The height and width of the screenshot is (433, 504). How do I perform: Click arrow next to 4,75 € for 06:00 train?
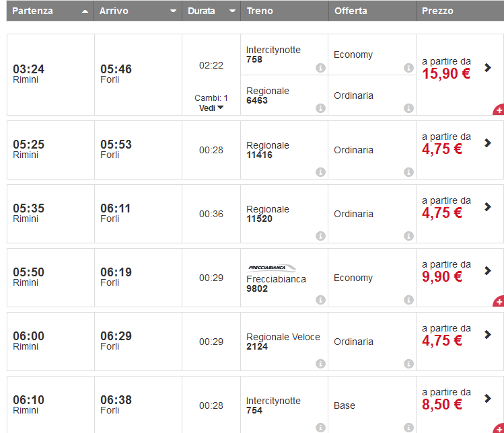(488, 334)
